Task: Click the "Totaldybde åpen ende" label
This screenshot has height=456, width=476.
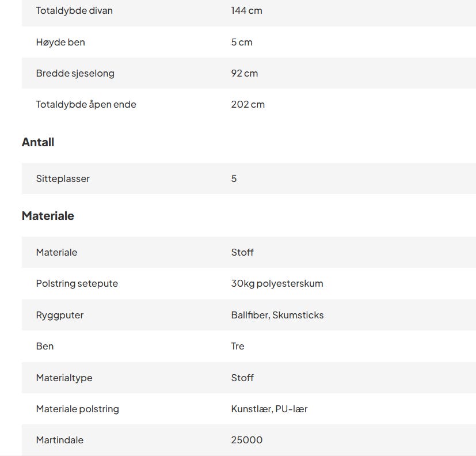Action: 86,104
